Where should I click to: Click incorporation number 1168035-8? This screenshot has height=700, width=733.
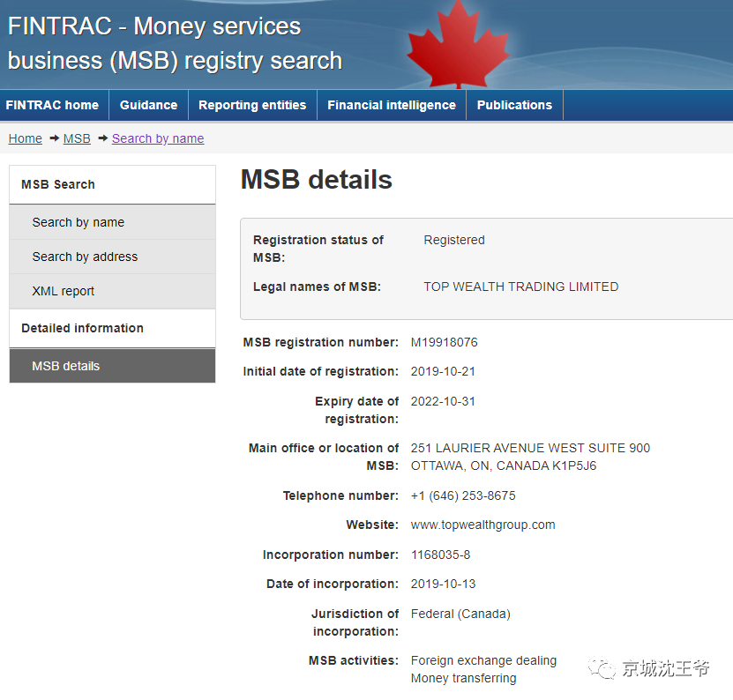440,555
